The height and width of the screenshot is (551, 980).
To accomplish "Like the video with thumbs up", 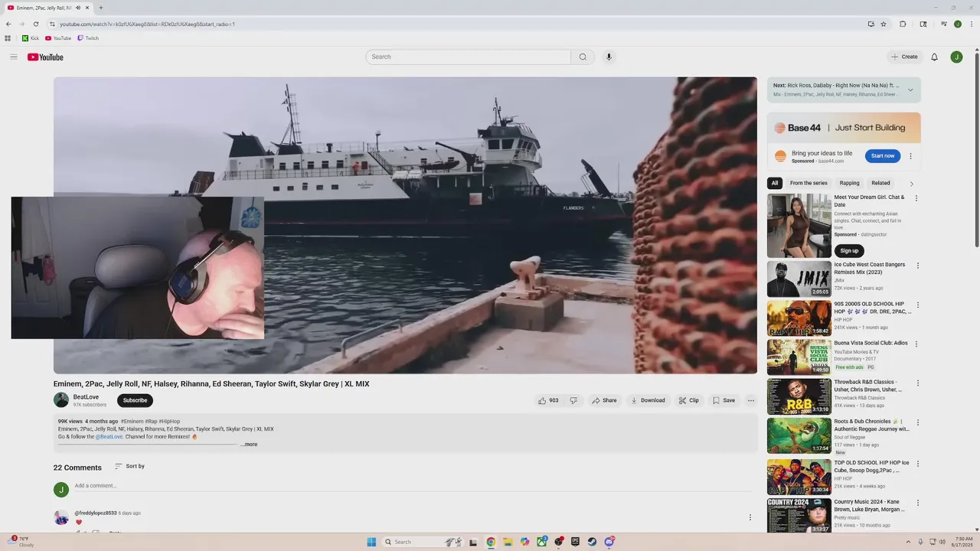I will click(x=548, y=400).
